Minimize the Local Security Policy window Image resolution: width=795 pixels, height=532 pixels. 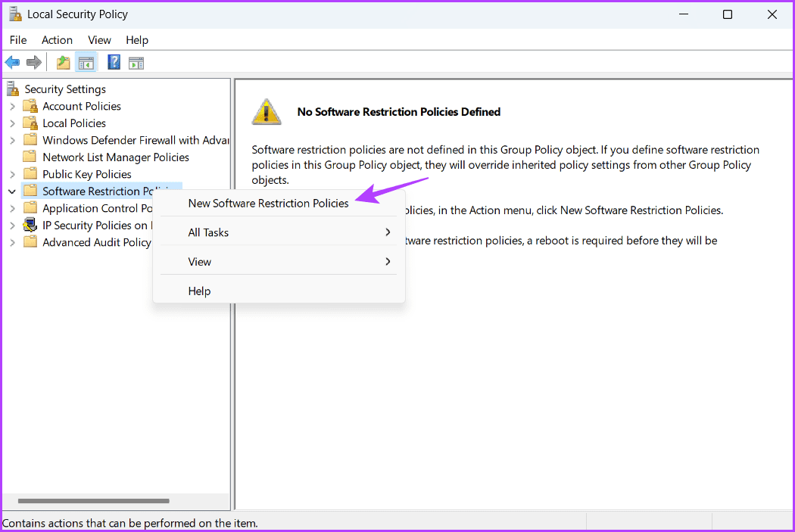pyautogui.click(x=684, y=14)
